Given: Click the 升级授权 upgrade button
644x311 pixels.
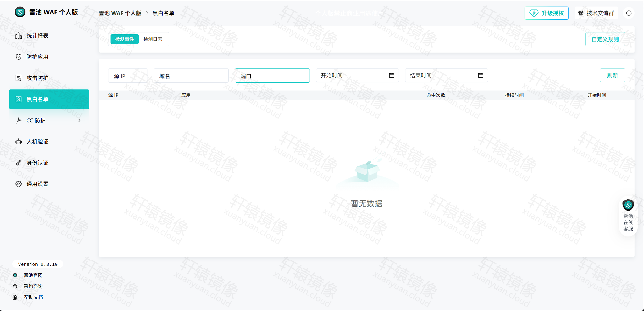Looking at the screenshot, I should tap(547, 13).
